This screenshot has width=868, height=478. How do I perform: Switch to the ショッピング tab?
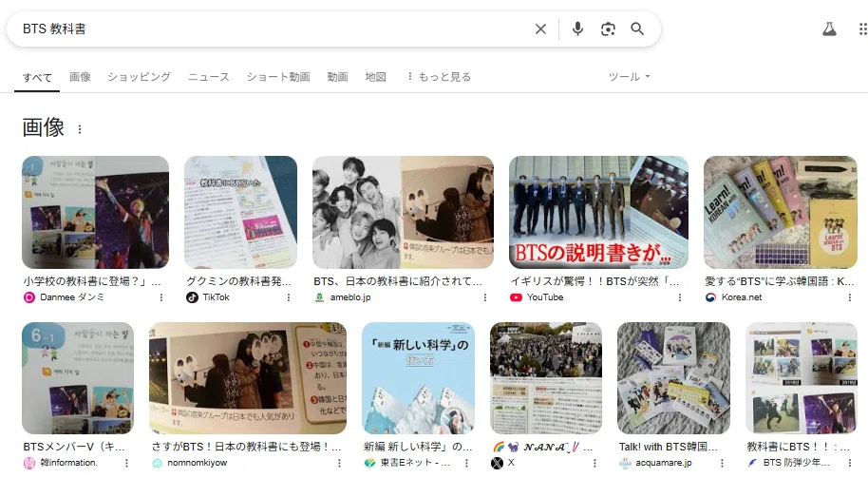tap(139, 77)
